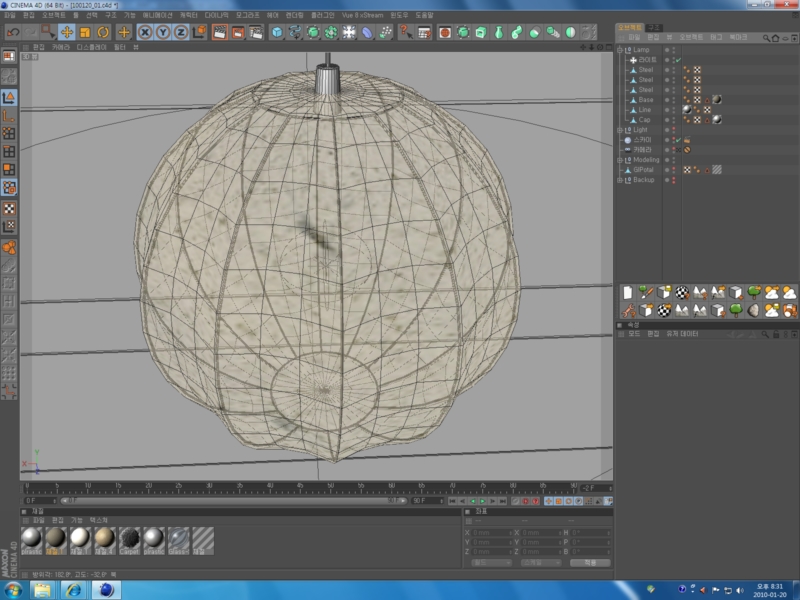Collapse the Lamp object tree

620,50
